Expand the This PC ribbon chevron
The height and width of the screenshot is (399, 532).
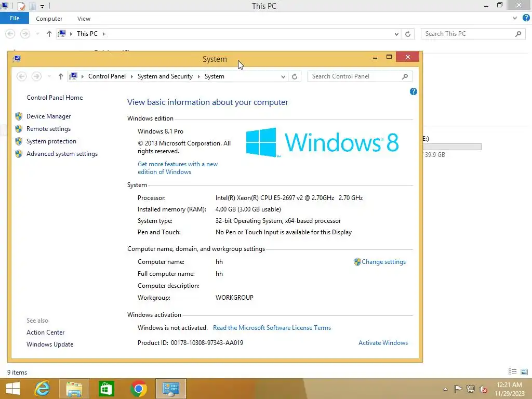(515, 18)
